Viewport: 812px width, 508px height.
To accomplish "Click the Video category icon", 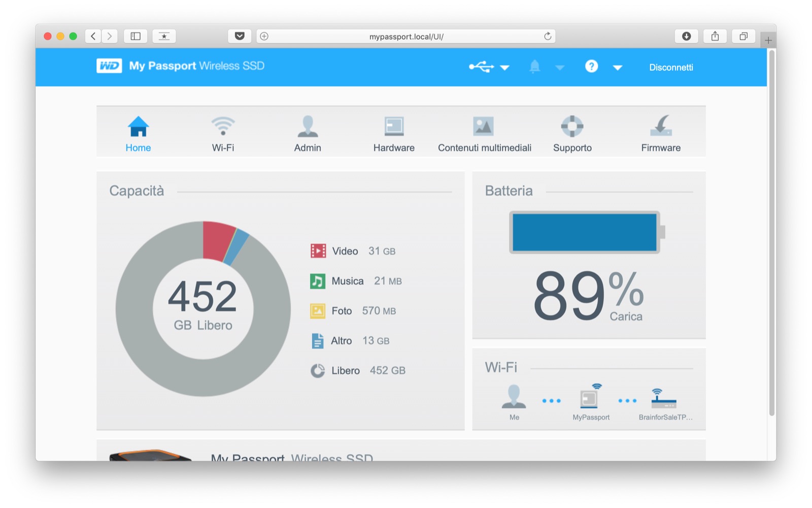I will (318, 251).
